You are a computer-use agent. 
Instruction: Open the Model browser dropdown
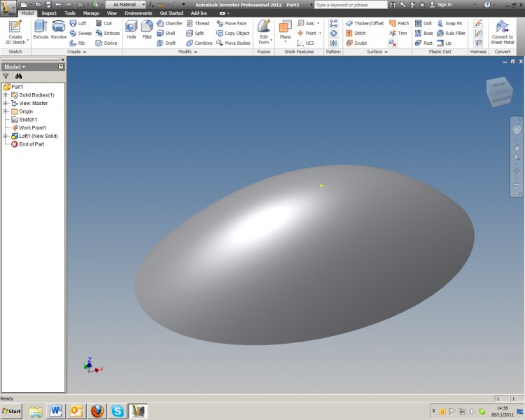pos(15,66)
